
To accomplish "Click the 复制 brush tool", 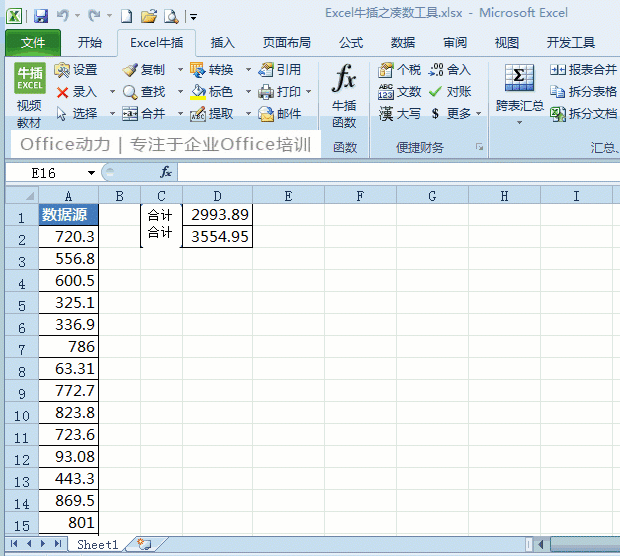I will (144, 70).
